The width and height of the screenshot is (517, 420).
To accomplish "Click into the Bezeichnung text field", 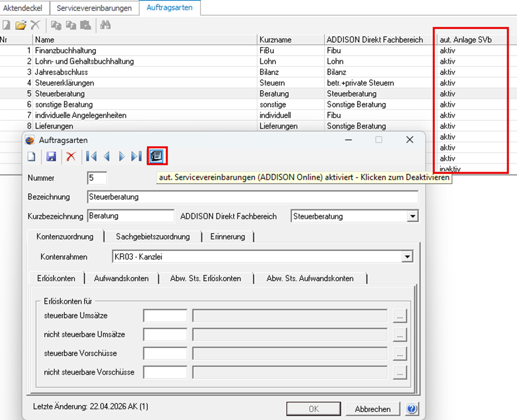I will (253, 197).
